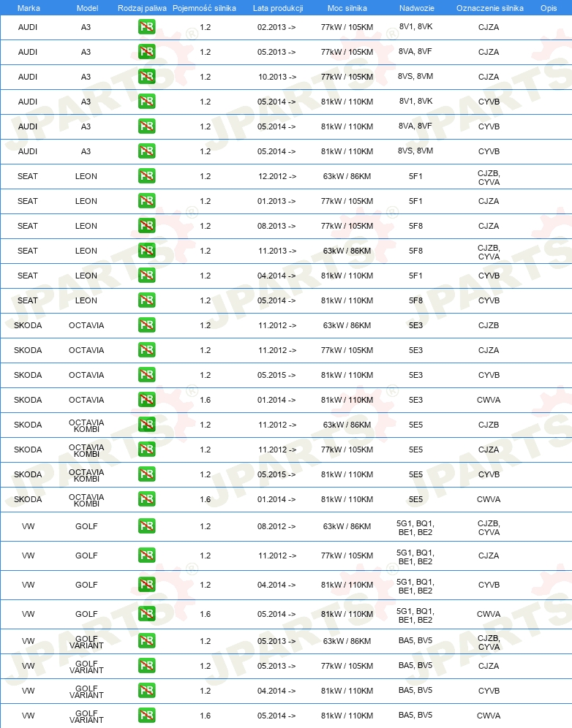Click fuel icon for SKODA OCTAVIA 5E3 CJZA
This screenshot has height=728, width=572.
(146, 349)
